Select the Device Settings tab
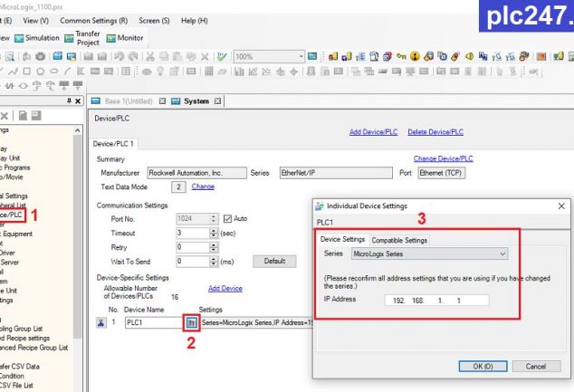This screenshot has width=574, height=392. click(342, 239)
